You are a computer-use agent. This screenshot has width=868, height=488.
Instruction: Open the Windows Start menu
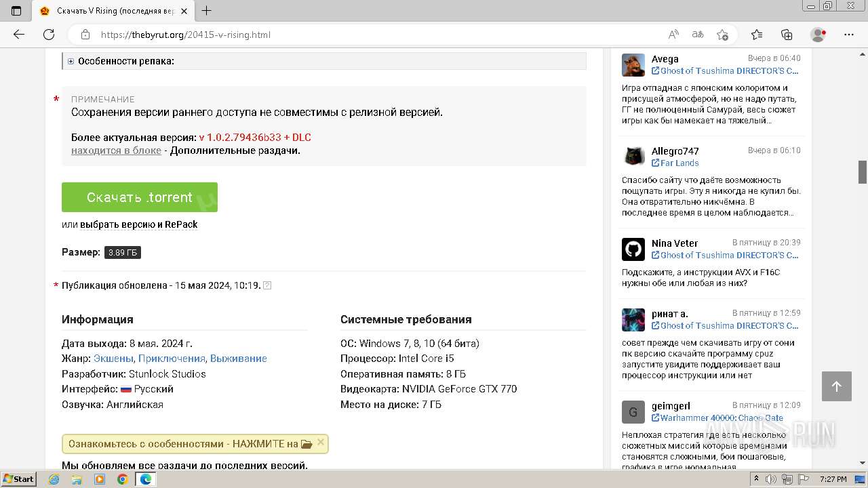tap(19, 479)
